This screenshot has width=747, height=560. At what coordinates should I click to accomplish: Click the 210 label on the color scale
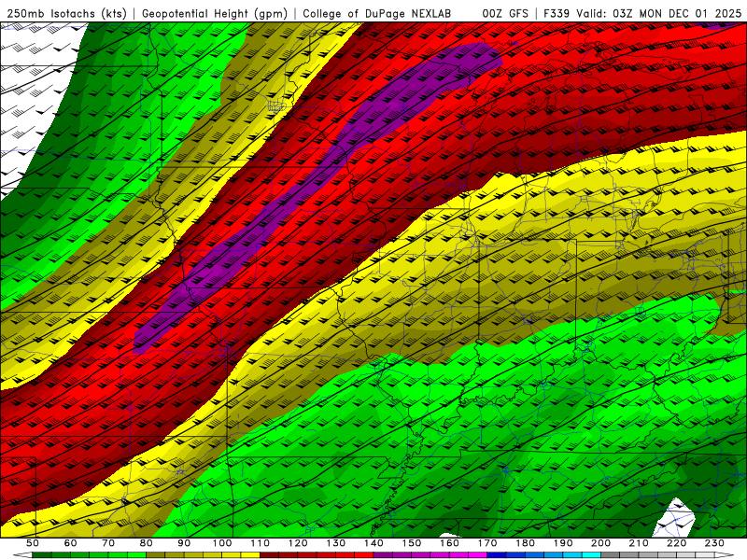(x=639, y=543)
